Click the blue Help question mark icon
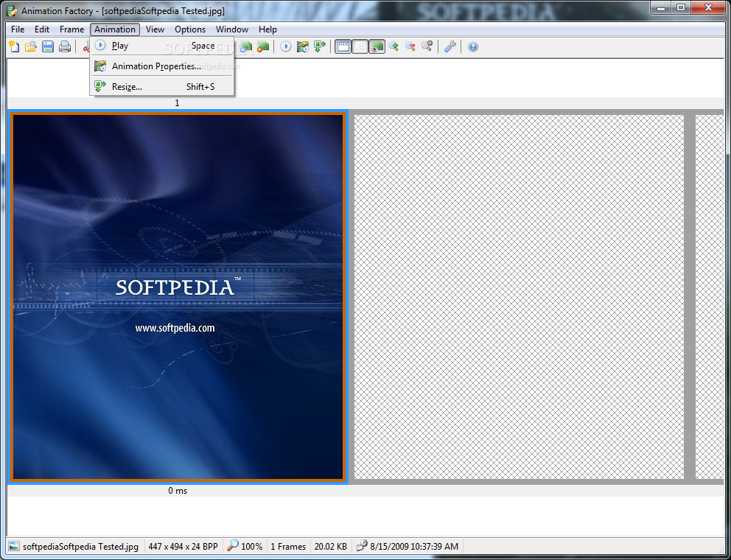731x560 pixels. [x=473, y=46]
